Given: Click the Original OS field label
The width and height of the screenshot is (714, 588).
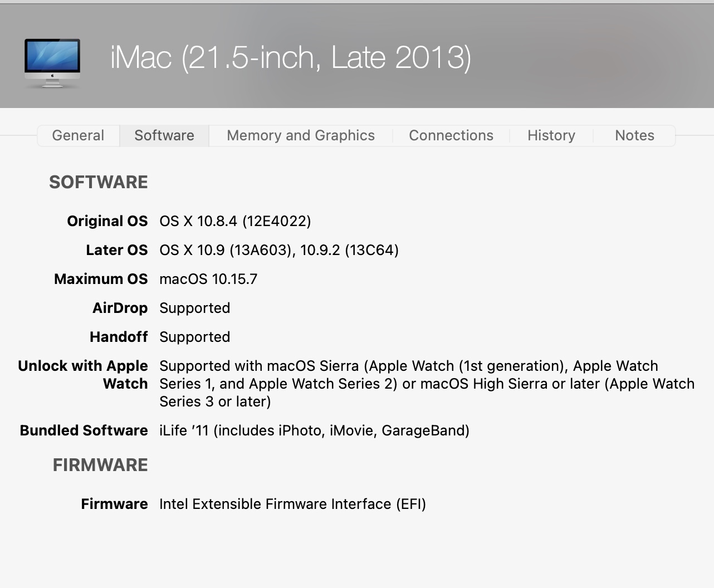Looking at the screenshot, I should (x=107, y=221).
